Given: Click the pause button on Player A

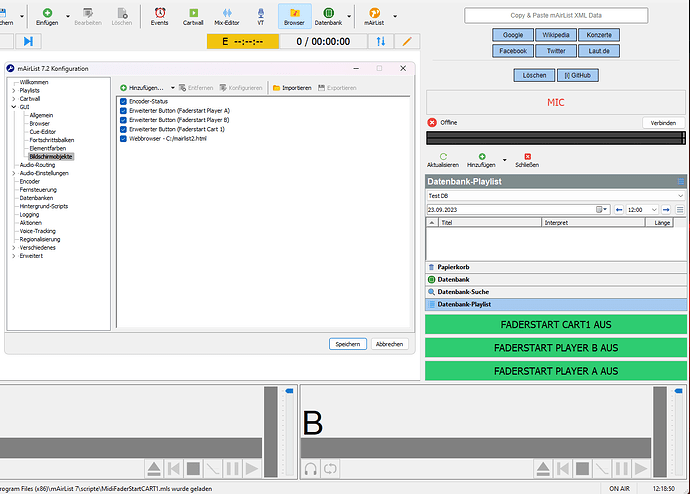Looking at the screenshot, I should pyautogui.click(x=232, y=469).
